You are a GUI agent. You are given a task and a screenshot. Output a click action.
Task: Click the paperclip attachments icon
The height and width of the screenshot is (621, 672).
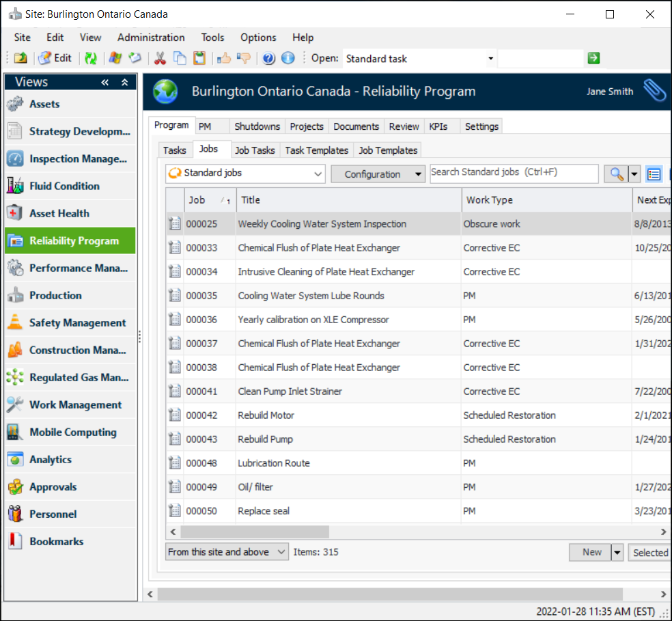coord(654,91)
